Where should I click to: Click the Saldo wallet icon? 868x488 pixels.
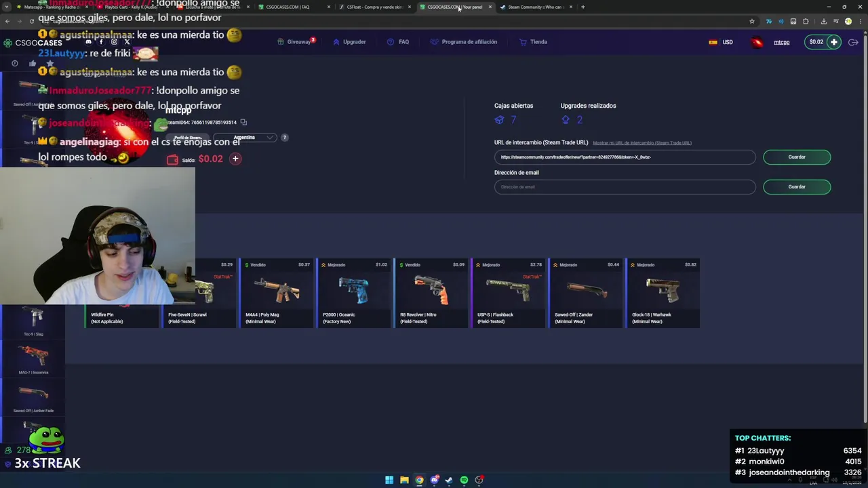tap(172, 159)
